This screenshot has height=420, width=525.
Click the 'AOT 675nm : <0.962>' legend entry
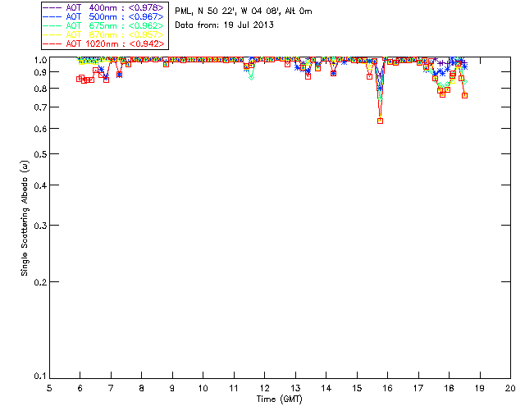click(104, 25)
